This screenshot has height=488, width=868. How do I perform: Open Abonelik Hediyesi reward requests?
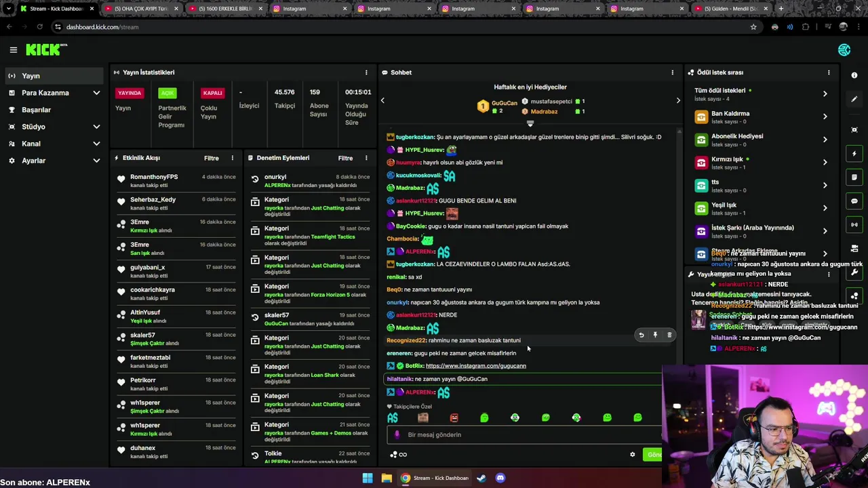(762, 140)
